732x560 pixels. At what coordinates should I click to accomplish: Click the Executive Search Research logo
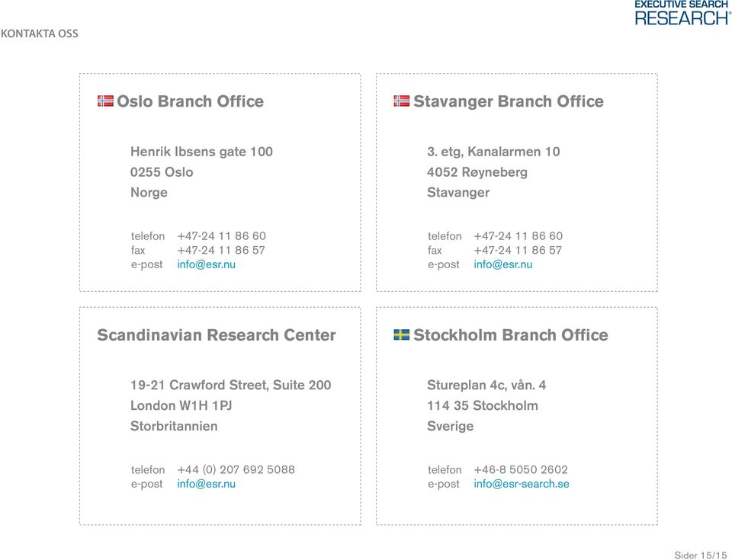tap(682, 13)
